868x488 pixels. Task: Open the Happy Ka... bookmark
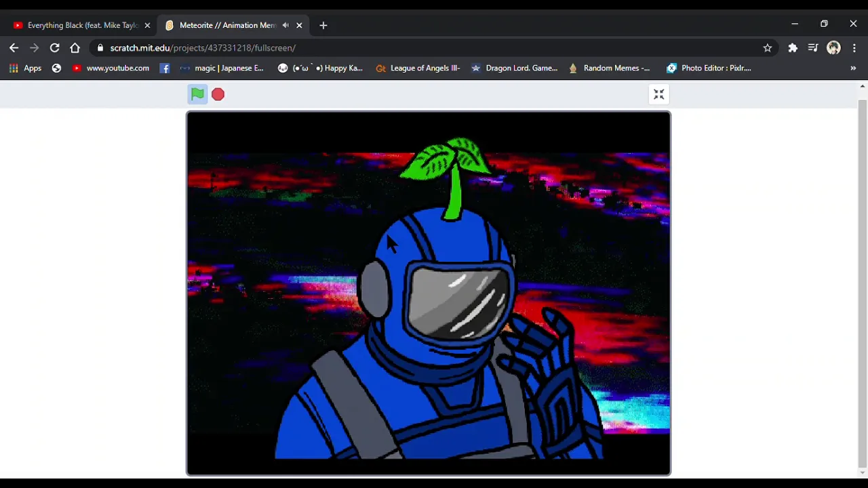coord(320,68)
